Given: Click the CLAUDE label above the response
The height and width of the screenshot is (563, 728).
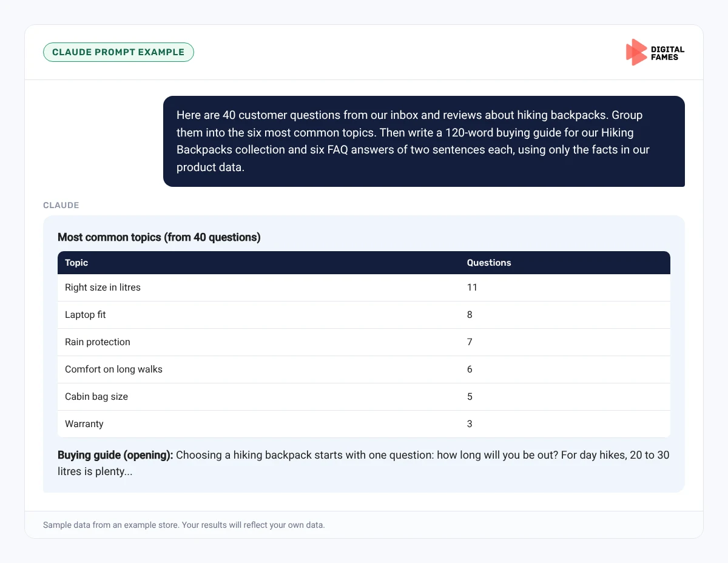Looking at the screenshot, I should [x=61, y=205].
